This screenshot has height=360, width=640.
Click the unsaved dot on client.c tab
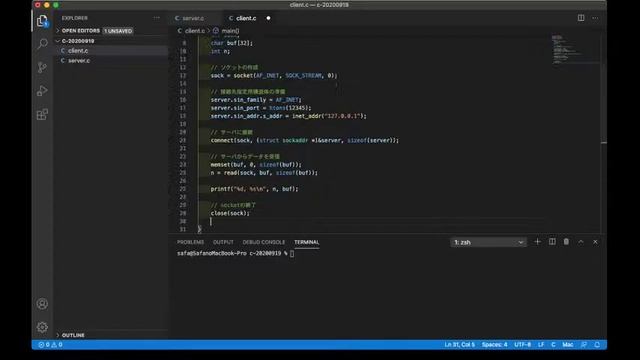pyautogui.click(x=268, y=18)
